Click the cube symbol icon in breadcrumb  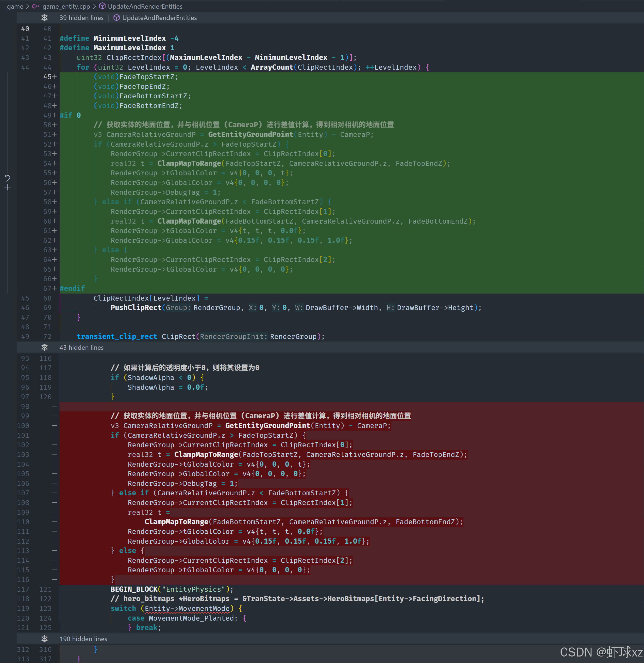pyautogui.click(x=102, y=6)
